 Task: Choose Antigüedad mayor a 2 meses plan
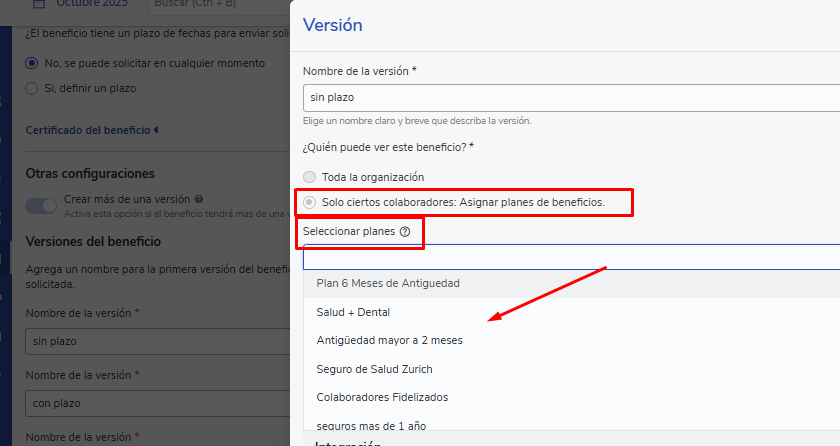(x=389, y=340)
